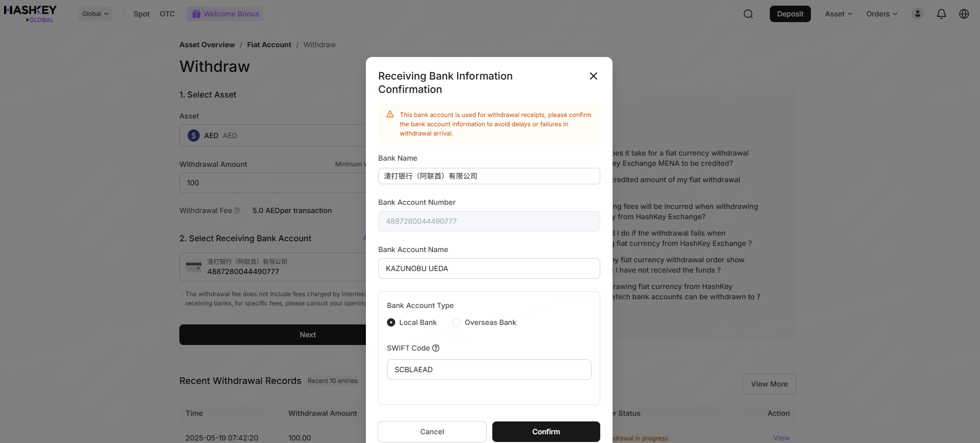This screenshot has height=443, width=980.
Task: Go to the Spot menu
Action: click(x=141, y=14)
